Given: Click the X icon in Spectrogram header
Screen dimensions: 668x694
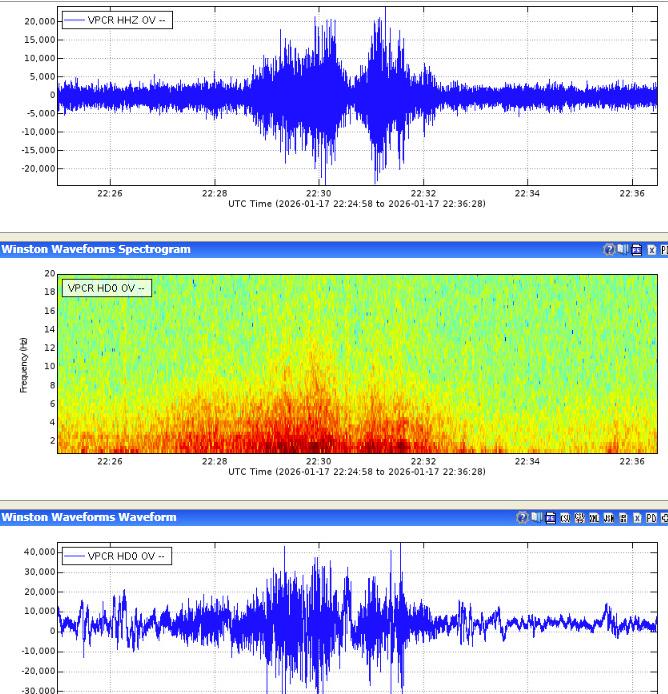Looking at the screenshot, I should (x=651, y=250).
